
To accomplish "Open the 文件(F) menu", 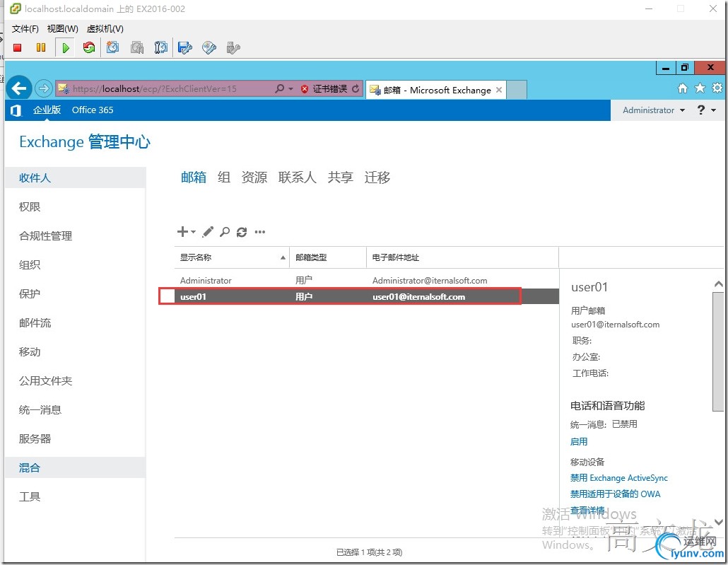I will (25, 29).
